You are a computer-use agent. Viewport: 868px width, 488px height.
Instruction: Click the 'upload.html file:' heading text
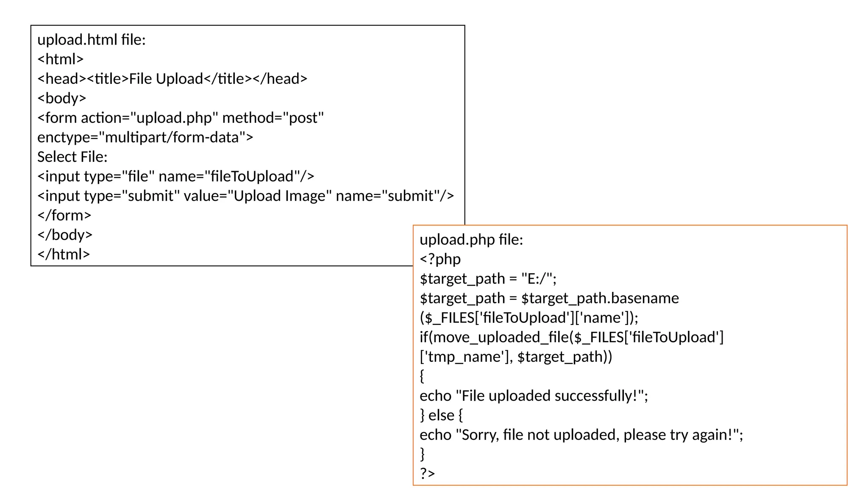point(91,40)
